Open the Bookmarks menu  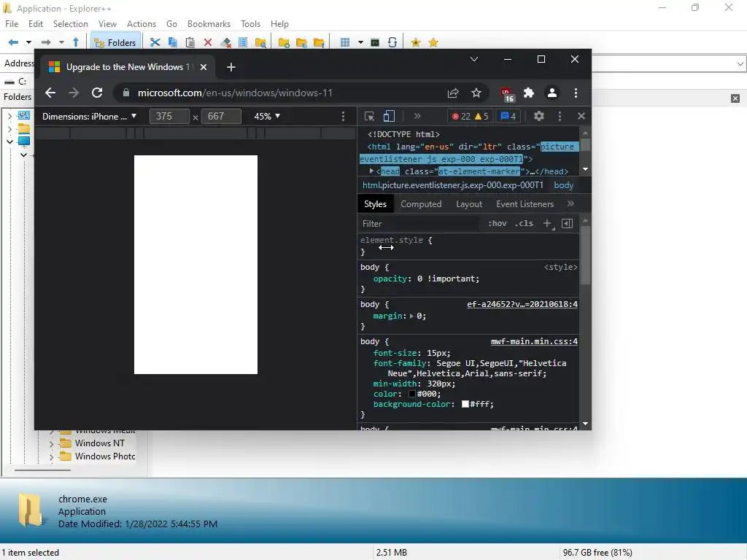point(209,24)
